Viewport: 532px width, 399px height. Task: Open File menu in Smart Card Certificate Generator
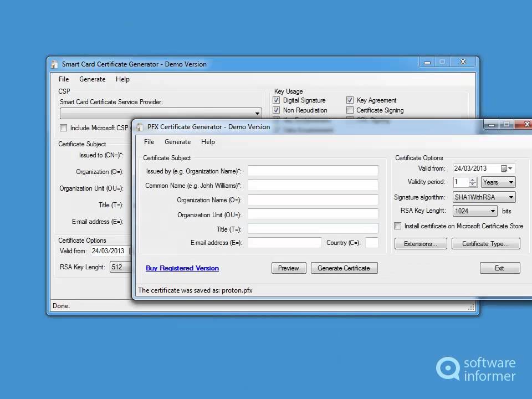tap(63, 79)
